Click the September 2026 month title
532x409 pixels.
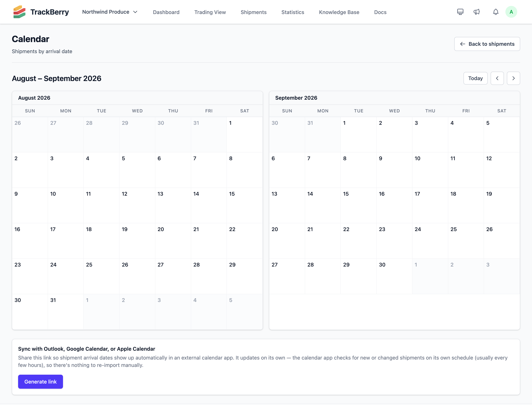pyautogui.click(x=296, y=98)
